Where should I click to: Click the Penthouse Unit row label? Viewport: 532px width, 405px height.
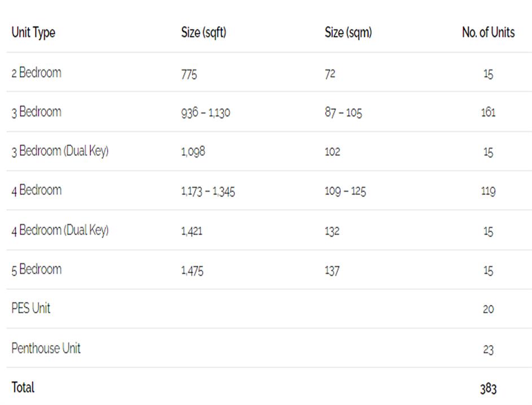pyautogui.click(x=46, y=348)
